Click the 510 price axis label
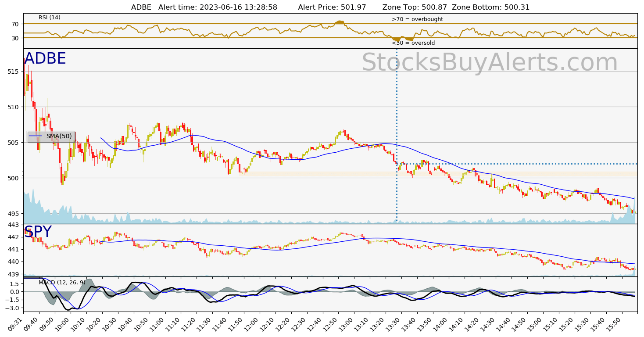The image size is (644, 337). (14, 107)
